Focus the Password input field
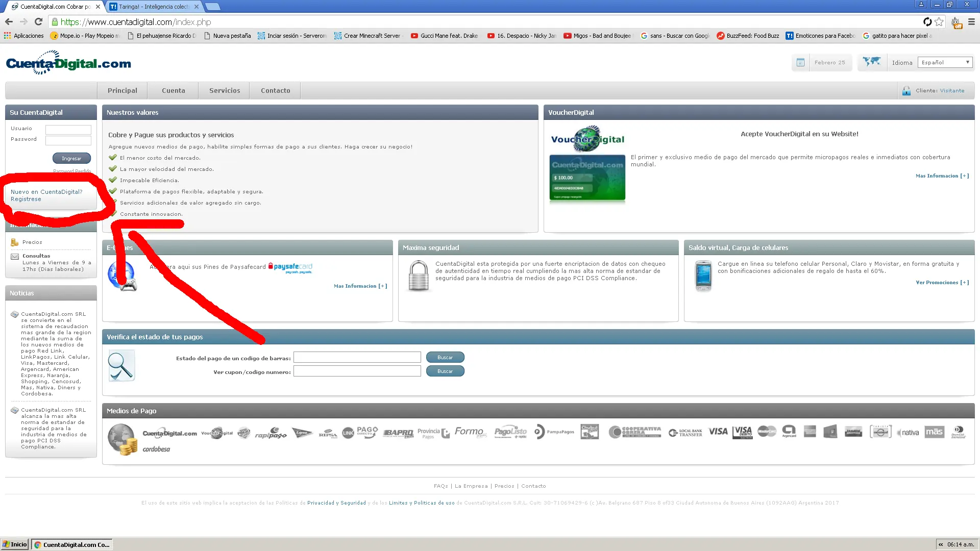 [68, 140]
